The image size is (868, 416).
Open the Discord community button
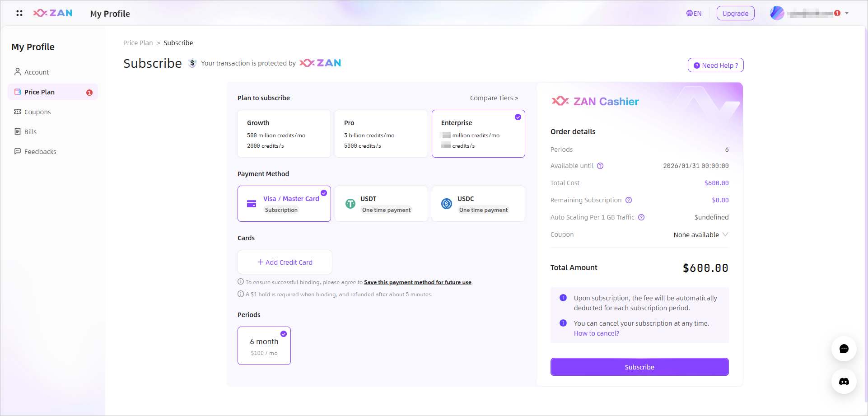tap(844, 382)
